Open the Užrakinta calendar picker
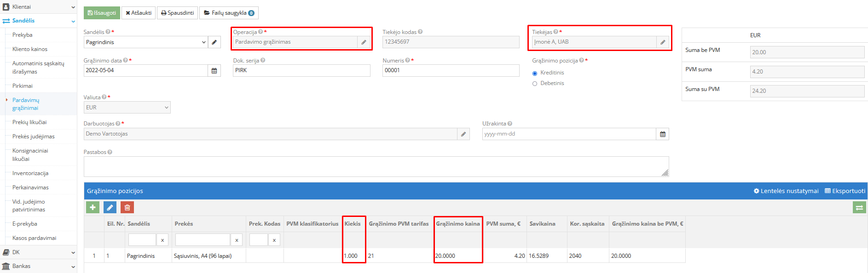Viewport: 868px width, 273px height. (662, 134)
